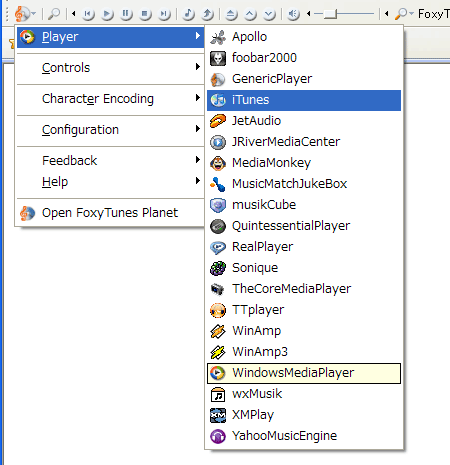This screenshot has height=465, width=450.
Task: Expand the Controls submenu
Action: point(110,68)
